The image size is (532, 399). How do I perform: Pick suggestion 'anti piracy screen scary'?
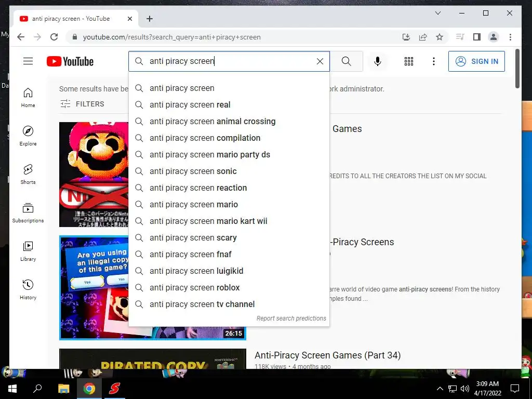[229, 237]
